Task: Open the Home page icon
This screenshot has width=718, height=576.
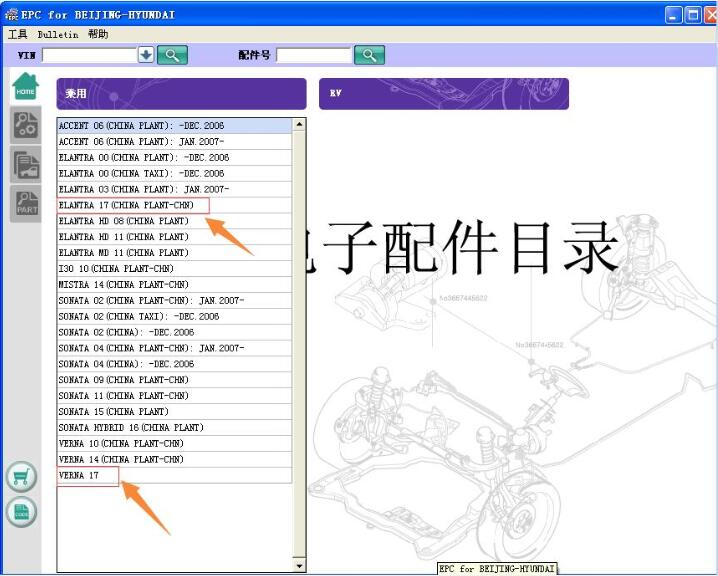Action: point(26,87)
